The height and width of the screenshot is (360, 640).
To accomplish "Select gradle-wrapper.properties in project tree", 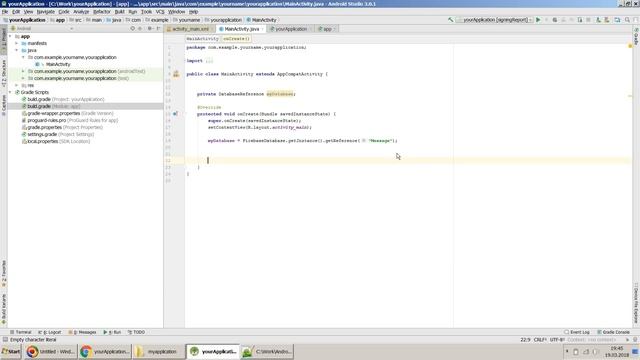I will pyautogui.click(x=68, y=113).
